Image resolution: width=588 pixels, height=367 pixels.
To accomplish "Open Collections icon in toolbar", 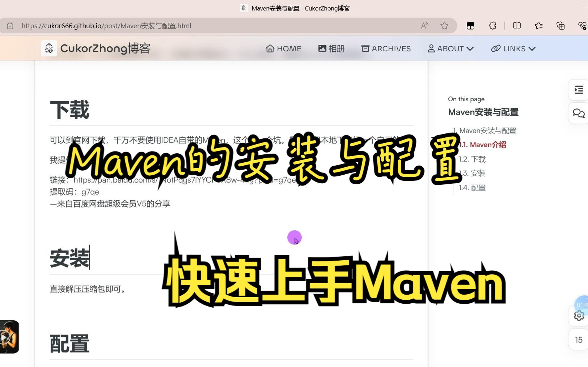I will point(560,26).
